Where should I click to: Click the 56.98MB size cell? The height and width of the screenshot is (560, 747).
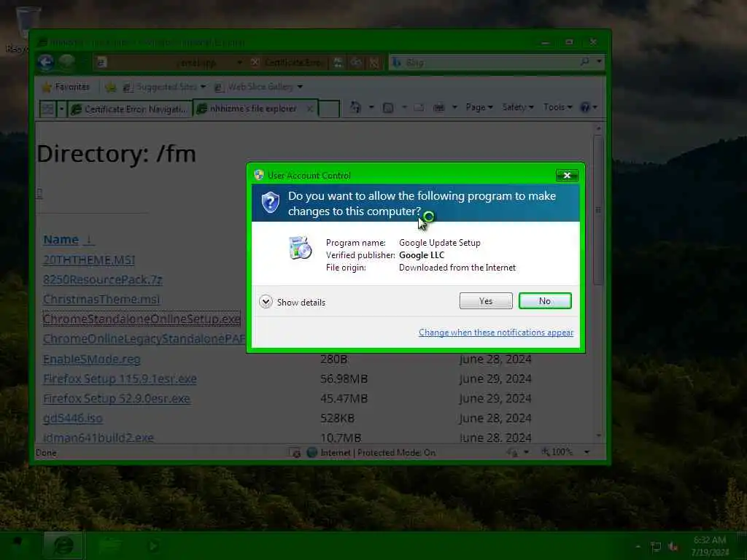[x=344, y=378]
